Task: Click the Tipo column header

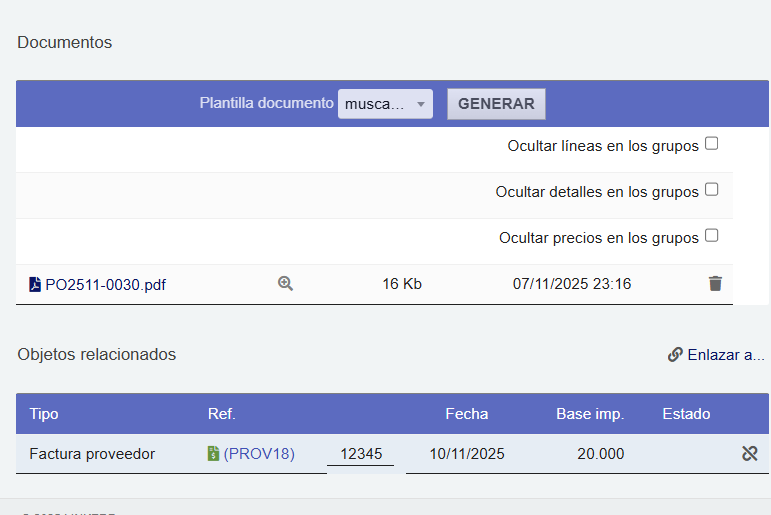Action: point(44,414)
